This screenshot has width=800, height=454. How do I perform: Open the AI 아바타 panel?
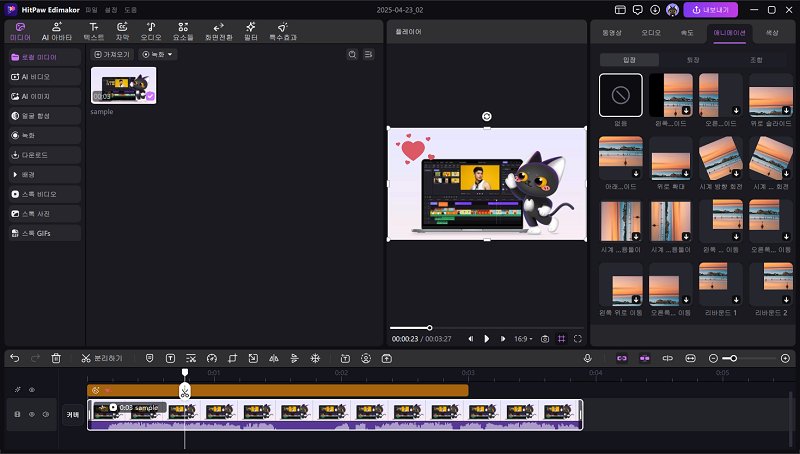(57, 32)
